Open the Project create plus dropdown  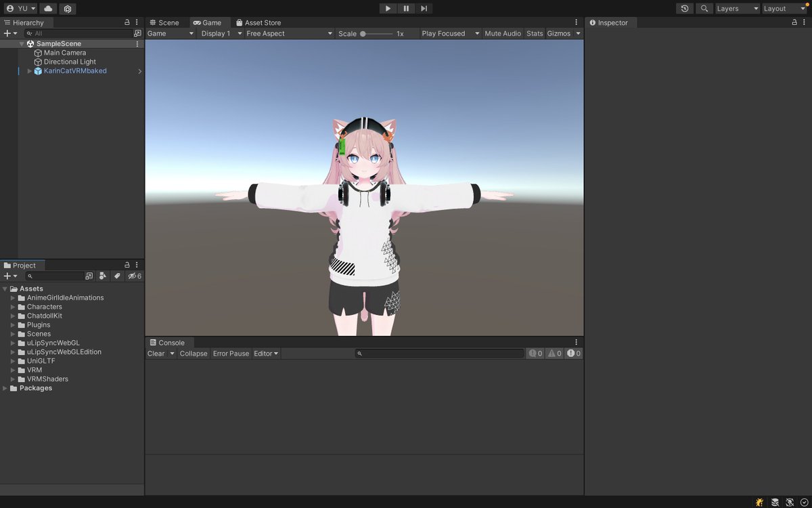(11, 276)
